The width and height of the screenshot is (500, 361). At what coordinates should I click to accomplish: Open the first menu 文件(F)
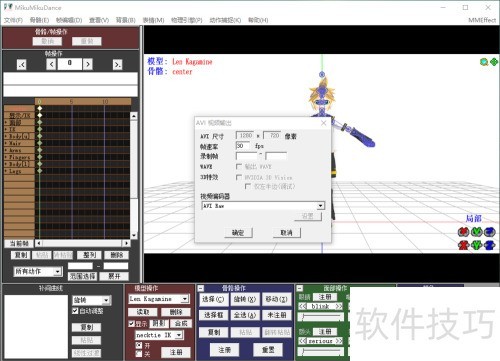pos(13,20)
